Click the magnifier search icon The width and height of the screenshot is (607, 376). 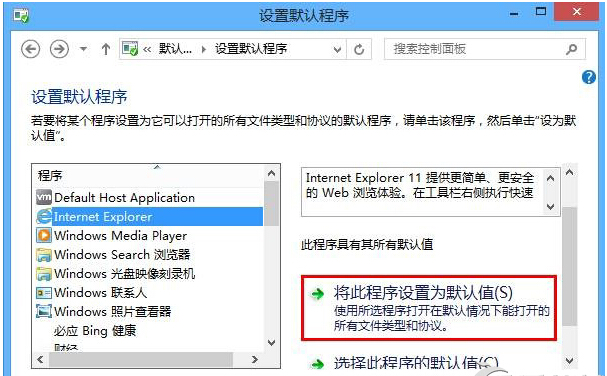[571, 49]
